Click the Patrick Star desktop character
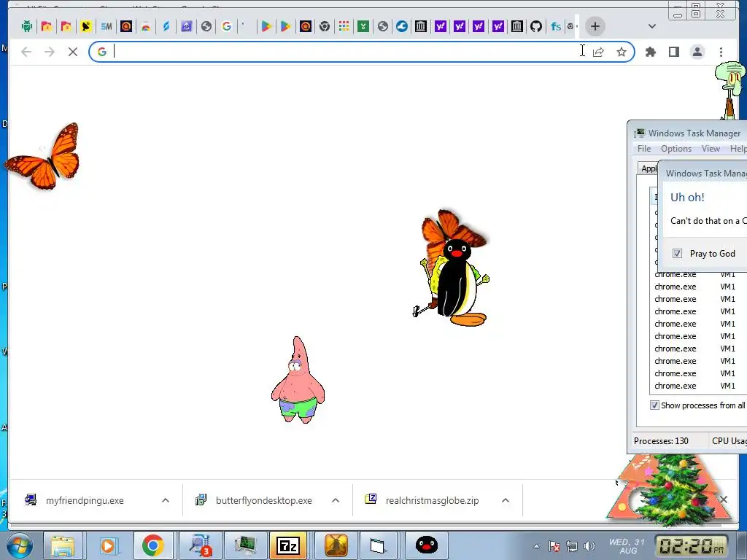The width and height of the screenshot is (747, 560). tap(298, 380)
